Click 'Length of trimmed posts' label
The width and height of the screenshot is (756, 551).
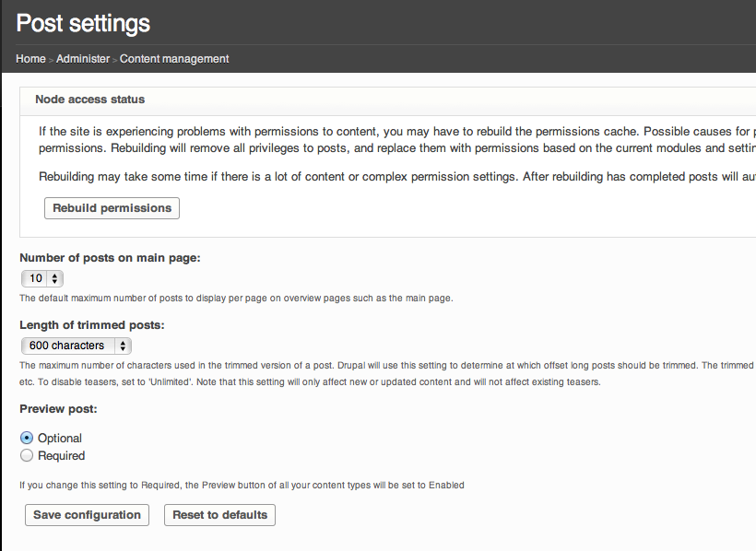click(x=92, y=325)
